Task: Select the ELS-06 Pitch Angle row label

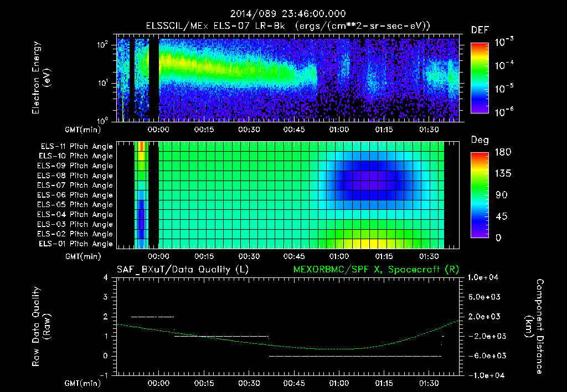Action: [75, 195]
